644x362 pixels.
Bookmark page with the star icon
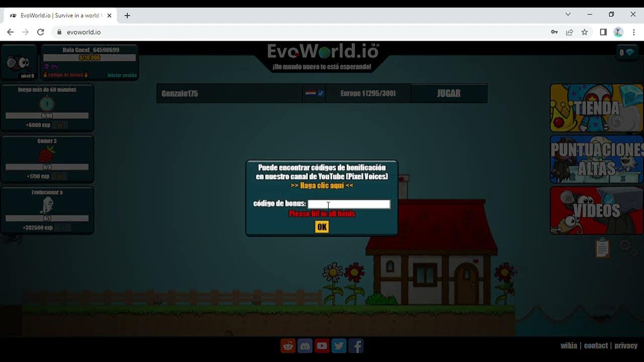pos(585,32)
